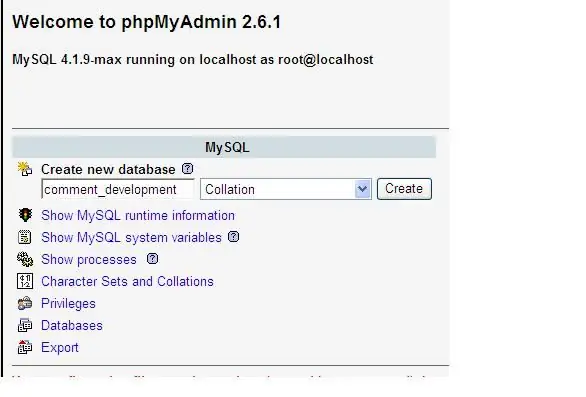Click the gears icon beside Show processes
The width and height of the screenshot is (586, 397).
pyautogui.click(x=25, y=259)
